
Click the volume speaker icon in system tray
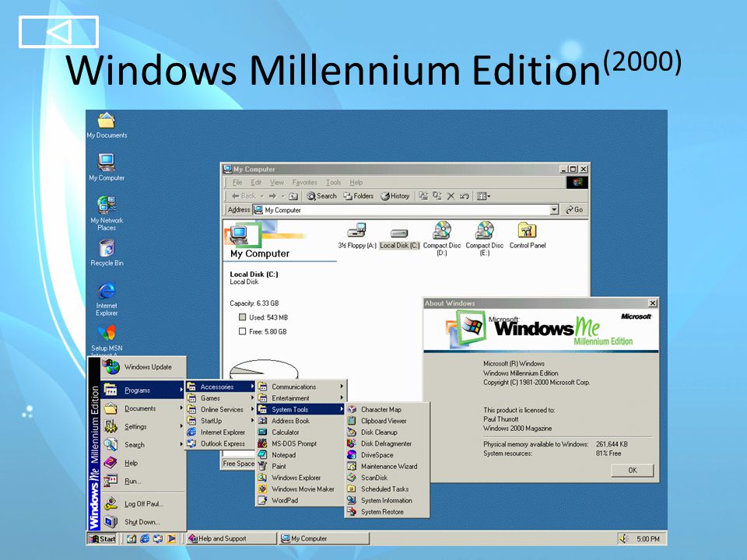(623, 538)
